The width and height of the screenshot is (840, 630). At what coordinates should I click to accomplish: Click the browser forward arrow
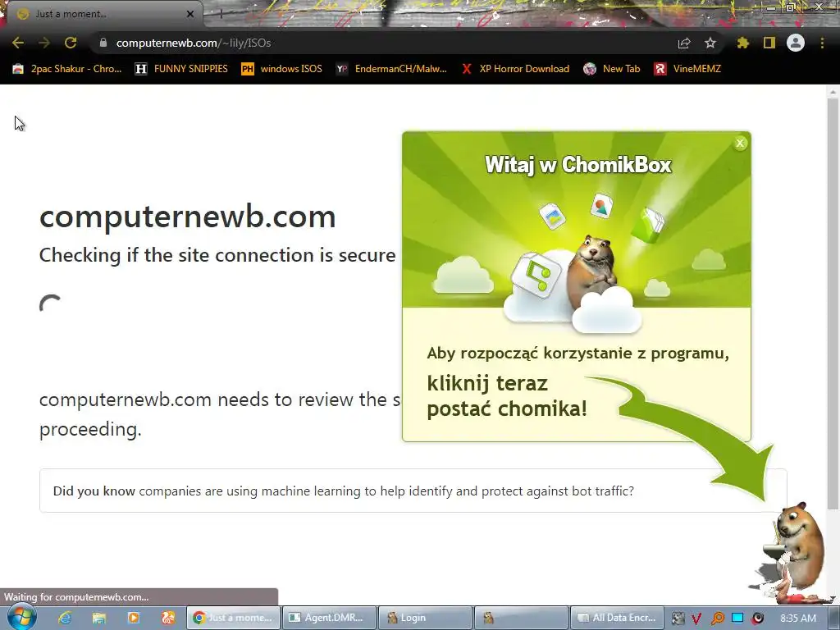(44, 43)
